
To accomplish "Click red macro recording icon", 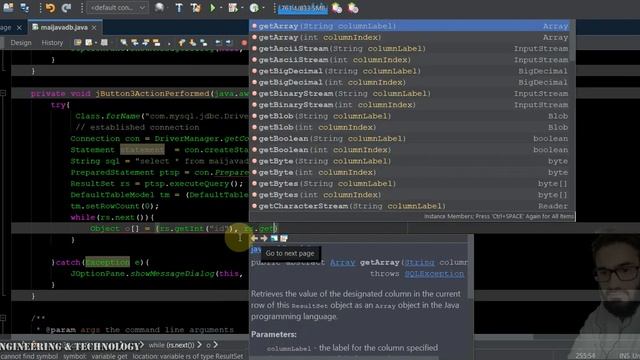I will (244, 42).
